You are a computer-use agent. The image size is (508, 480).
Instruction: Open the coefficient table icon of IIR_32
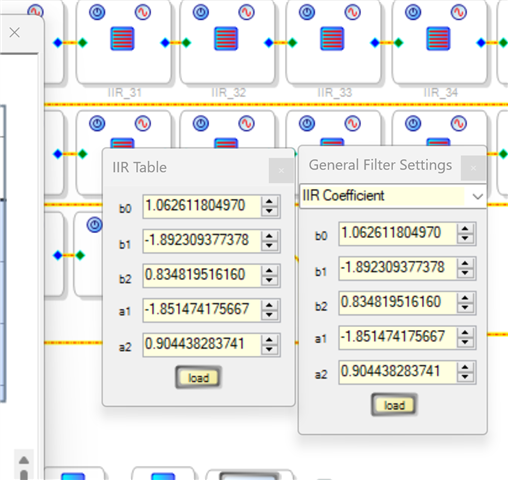(226, 39)
